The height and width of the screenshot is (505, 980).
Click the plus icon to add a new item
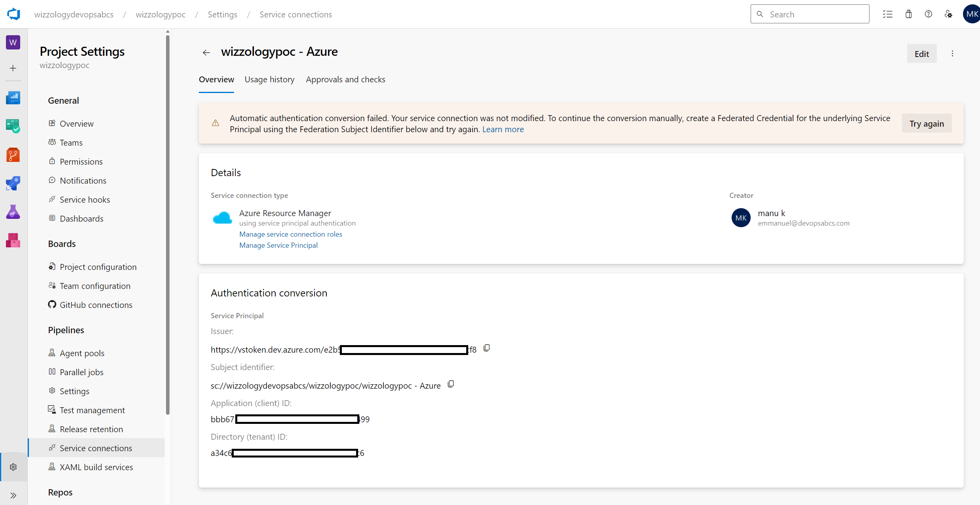(13, 68)
